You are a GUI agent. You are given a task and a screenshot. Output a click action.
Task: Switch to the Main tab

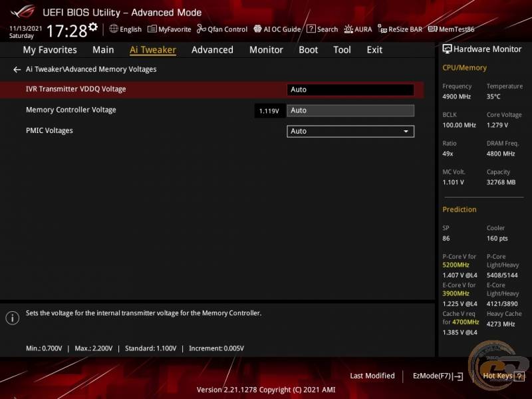pos(103,50)
